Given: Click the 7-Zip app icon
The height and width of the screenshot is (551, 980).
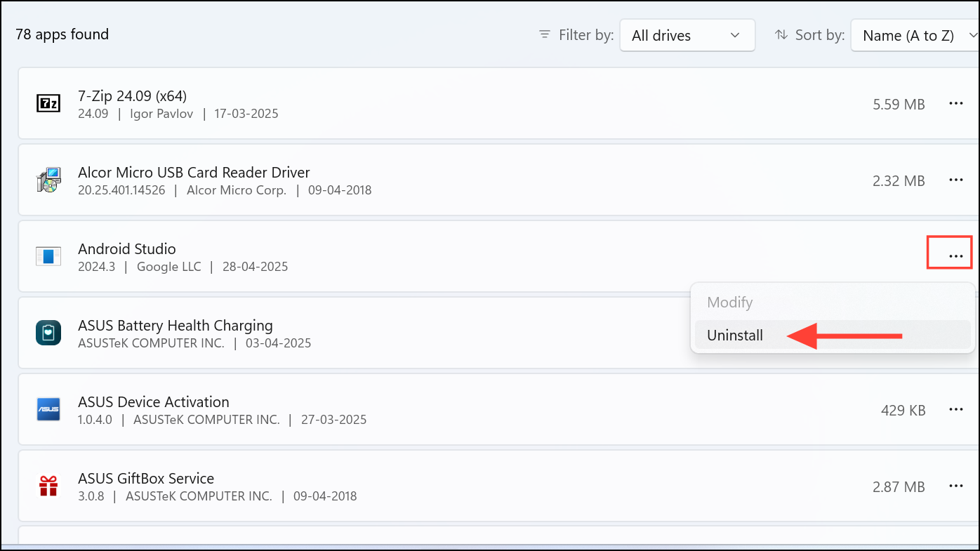Looking at the screenshot, I should tap(48, 104).
